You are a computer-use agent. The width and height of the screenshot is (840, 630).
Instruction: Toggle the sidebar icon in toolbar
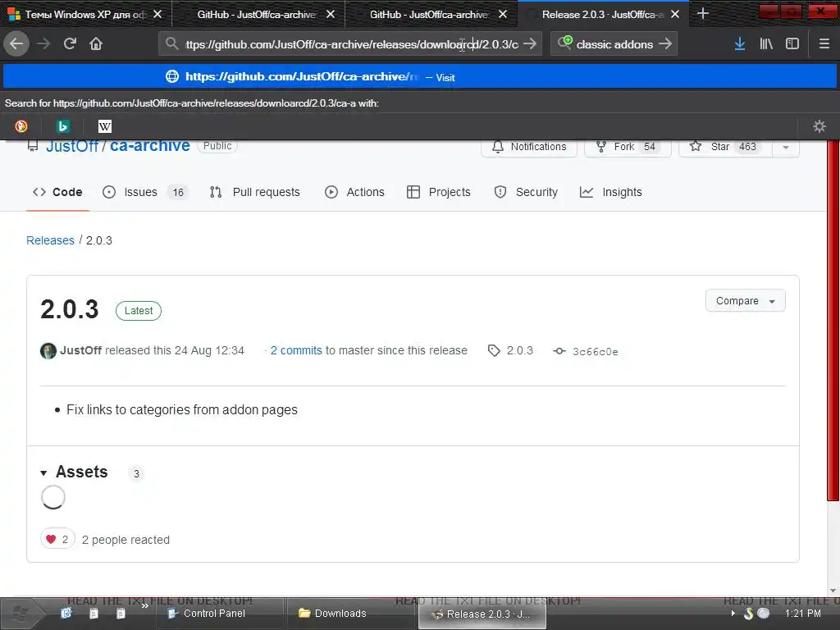point(792,44)
